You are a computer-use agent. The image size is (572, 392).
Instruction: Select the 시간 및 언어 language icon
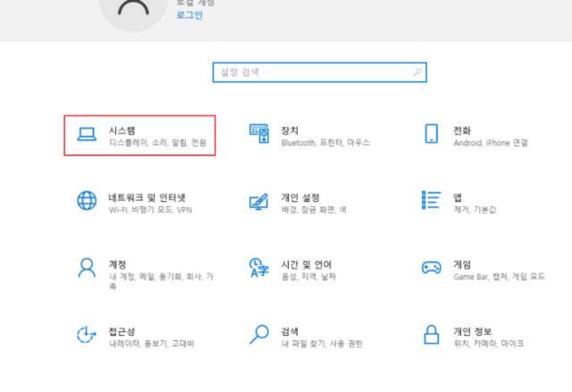[x=259, y=268]
